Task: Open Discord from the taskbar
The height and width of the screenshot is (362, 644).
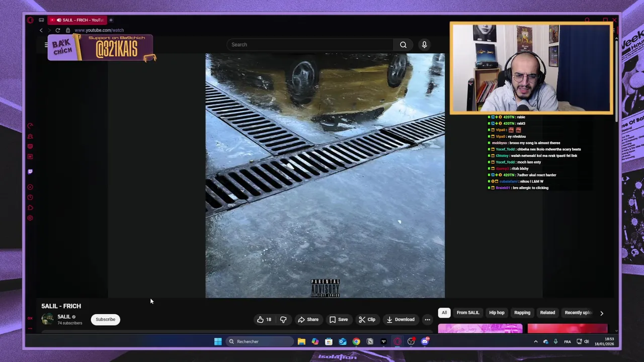Action: tap(425, 341)
